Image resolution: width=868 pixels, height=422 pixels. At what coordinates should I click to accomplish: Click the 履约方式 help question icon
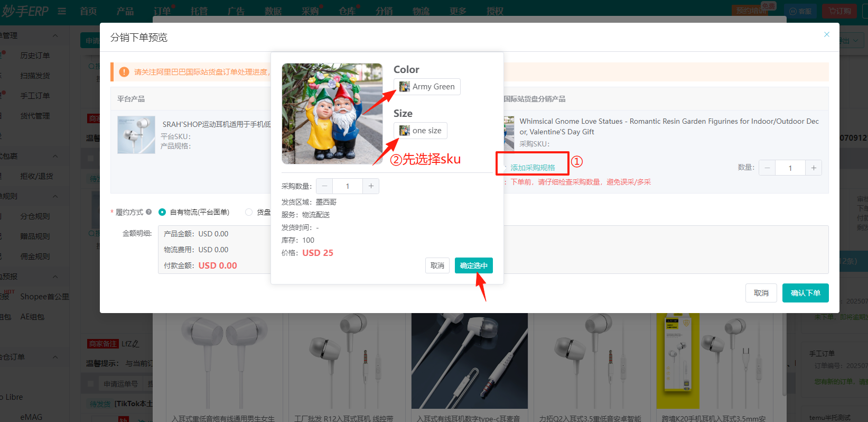149,212
